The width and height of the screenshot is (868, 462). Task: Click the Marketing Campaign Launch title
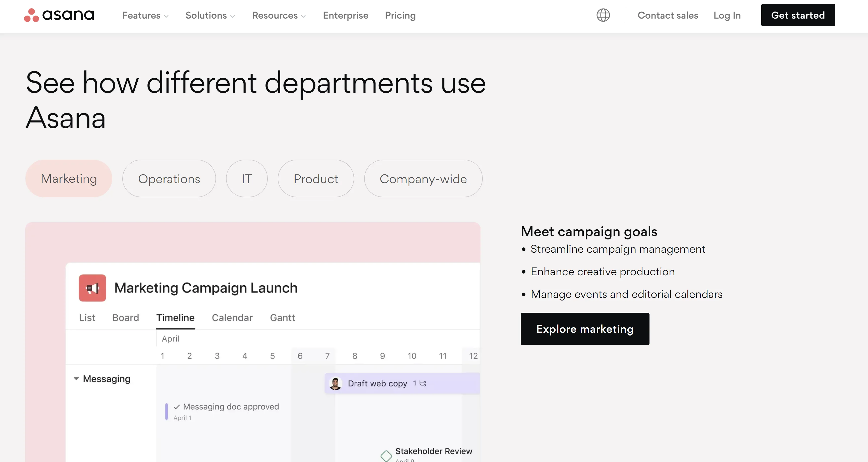coord(206,288)
